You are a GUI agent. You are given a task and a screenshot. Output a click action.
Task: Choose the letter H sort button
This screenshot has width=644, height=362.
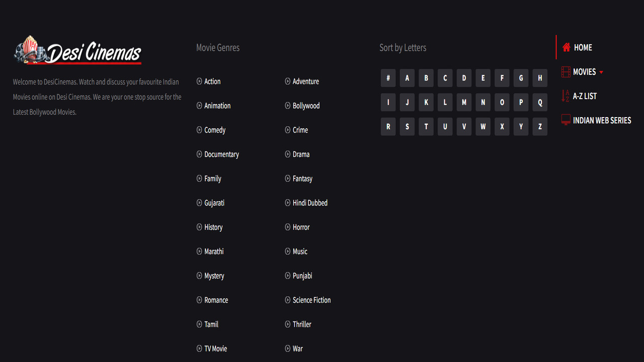click(x=540, y=78)
